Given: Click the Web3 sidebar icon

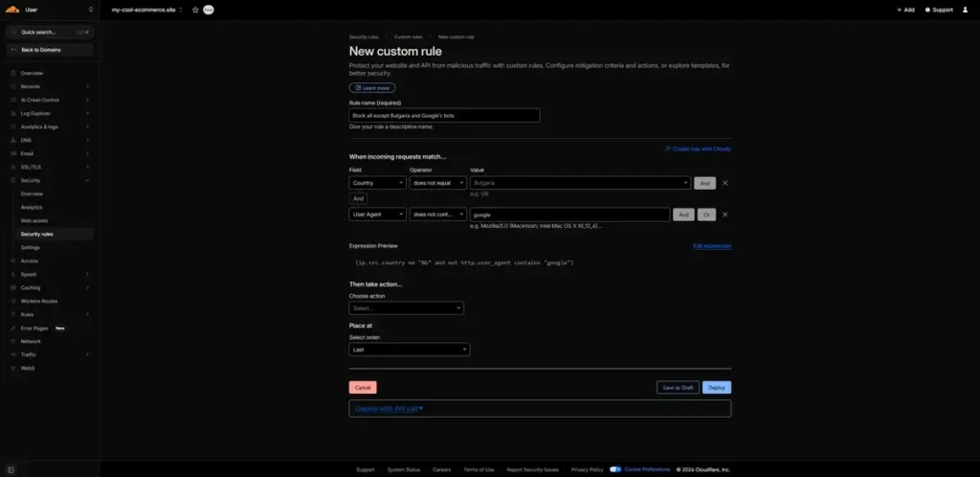Looking at the screenshot, I should click(13, 368).
